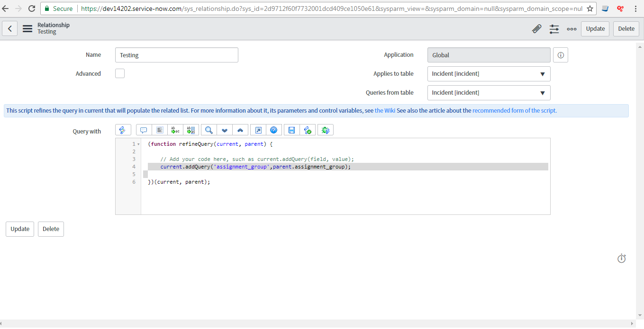644x329 pixels.
Task: Click the browser address bar URL
Action: click(332, 9)
